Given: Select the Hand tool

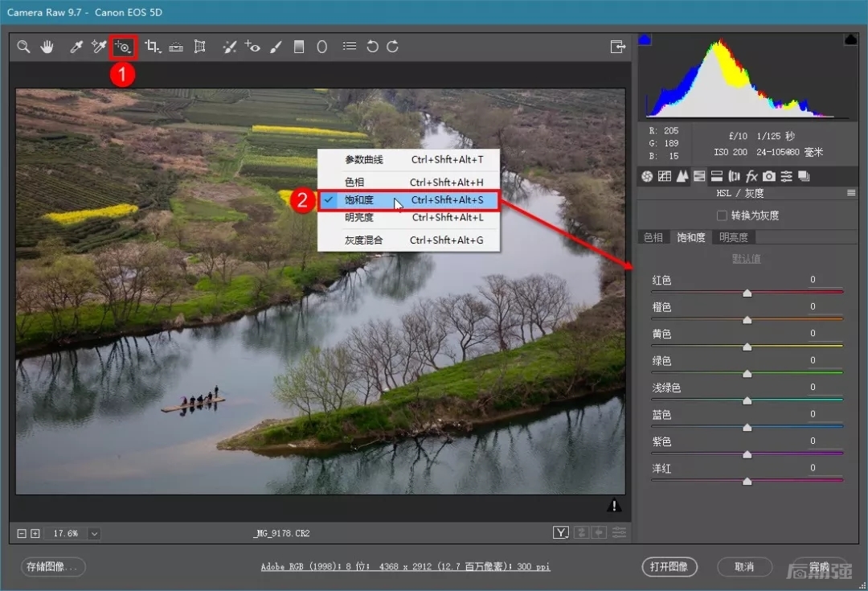Looking at the screenshot, I should coord(47,47).
